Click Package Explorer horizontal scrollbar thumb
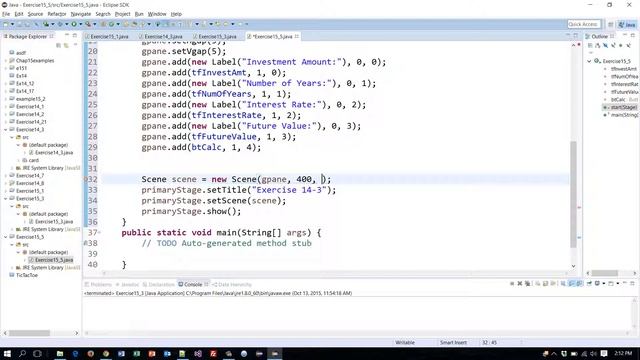Screen dimensions: 640x360 pos(29,333)
